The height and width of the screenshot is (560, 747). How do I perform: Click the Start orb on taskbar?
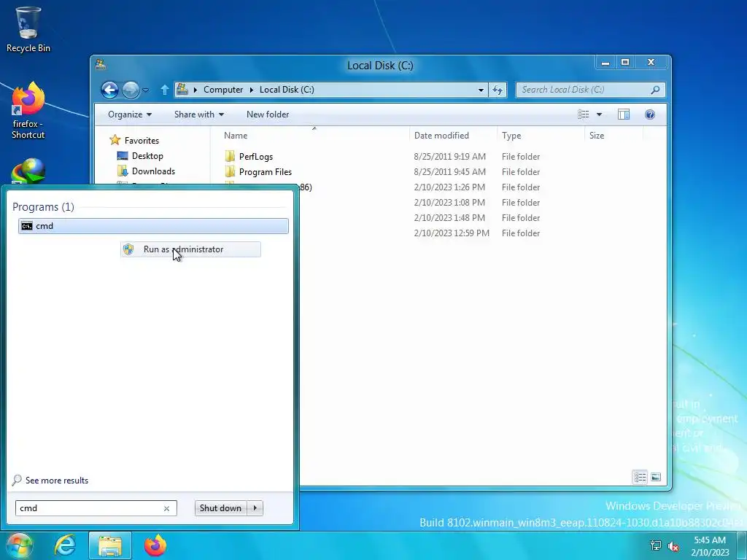(20, 545)
